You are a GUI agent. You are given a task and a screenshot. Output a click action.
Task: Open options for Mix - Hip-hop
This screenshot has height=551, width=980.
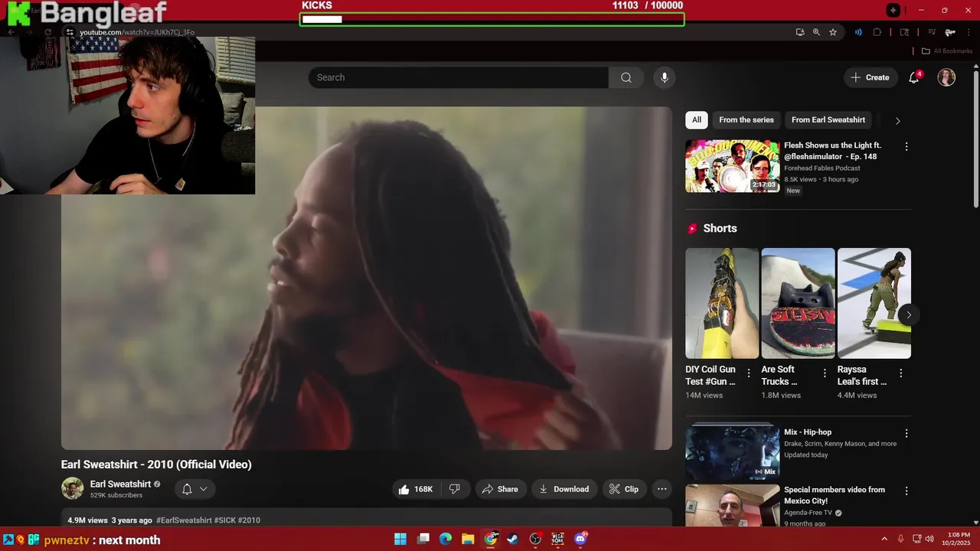[x=906, y=433]
